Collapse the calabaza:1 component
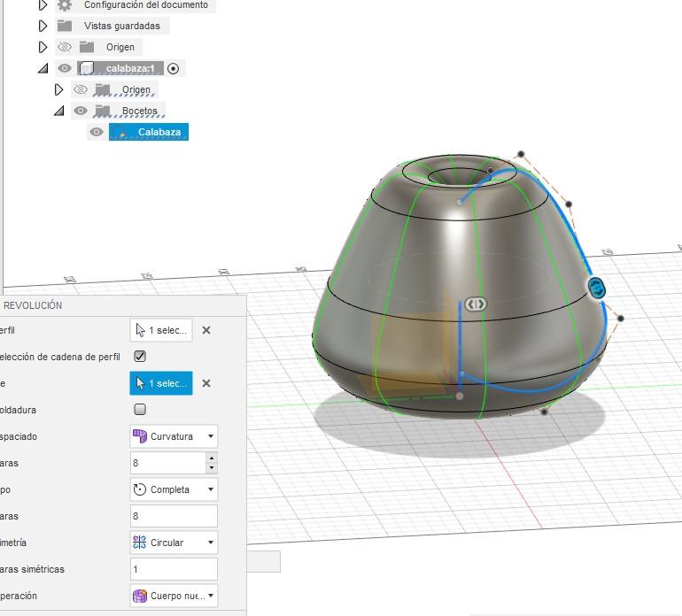Viewport: 682px width, 616px height. pos(43,68)
